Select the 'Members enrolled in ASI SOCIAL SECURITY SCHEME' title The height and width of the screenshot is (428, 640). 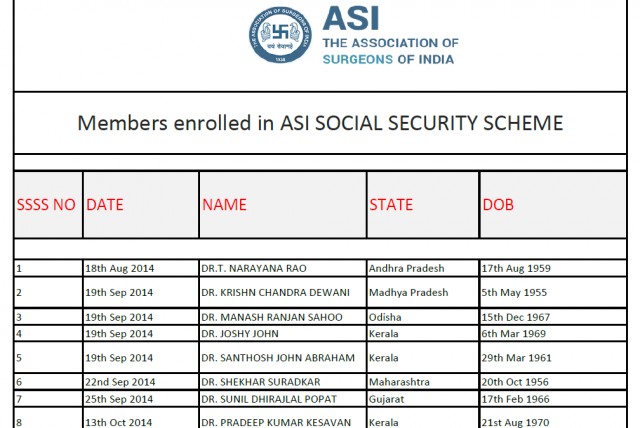[320, 123]
